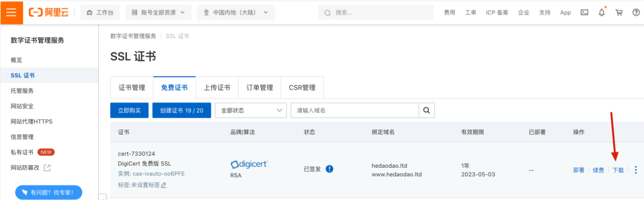Open 工作台 workbench button
The height and width of the screenshot is (200, 644).
[100, 13]
